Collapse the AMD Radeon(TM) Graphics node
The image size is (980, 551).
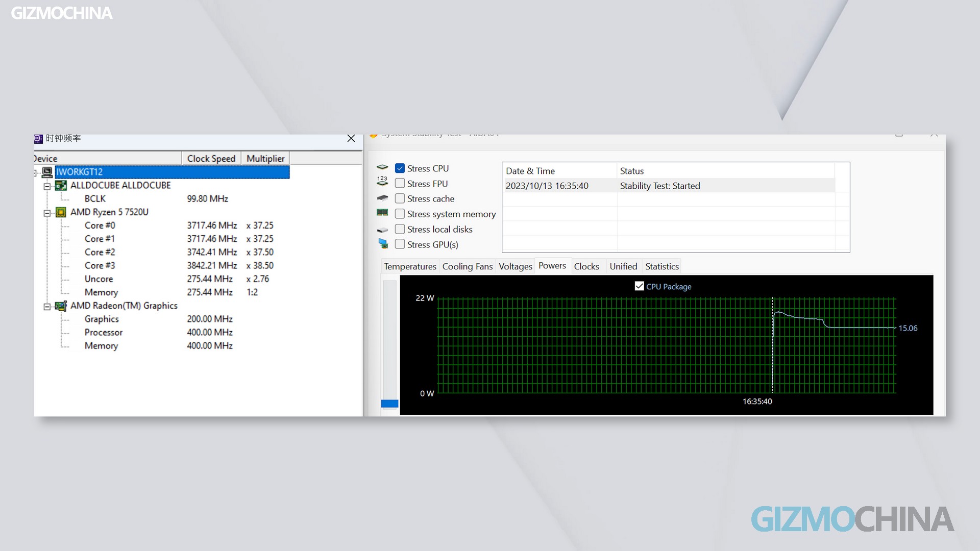47,306
